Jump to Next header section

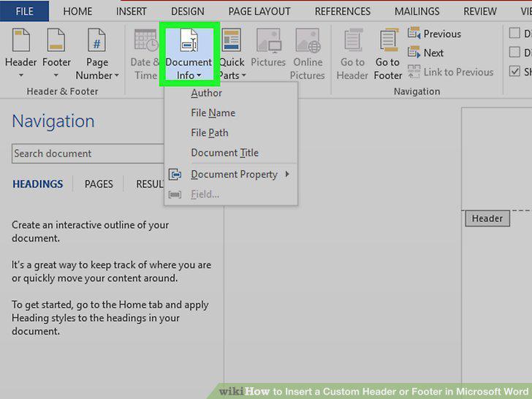(425, 53)
